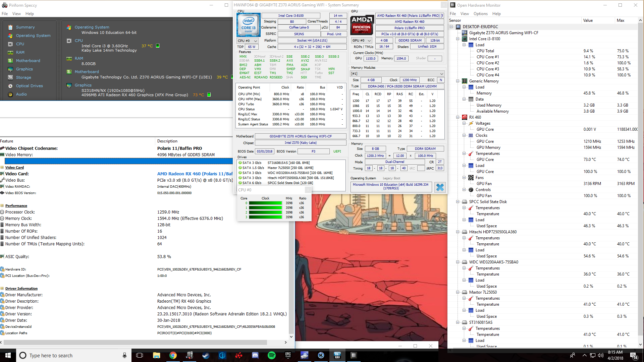Click the horizontal scrollbar in the HWiNFO details pane
Image resolution: width=644 pixels, height=362 pixels.
tap(135, 343)
